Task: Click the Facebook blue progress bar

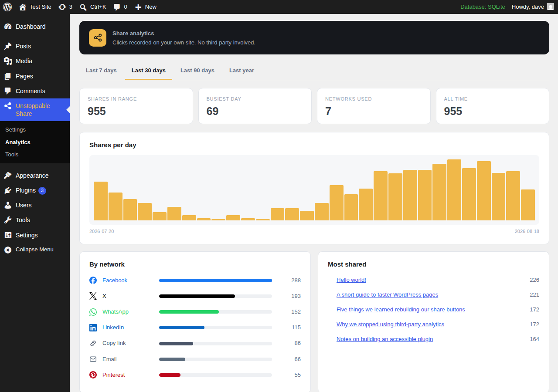Action: [215, 280]
